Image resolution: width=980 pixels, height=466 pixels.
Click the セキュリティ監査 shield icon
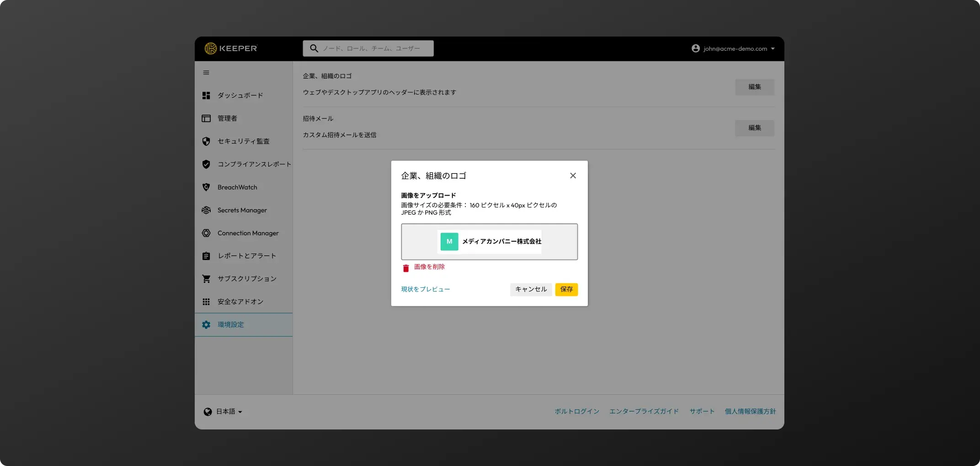206,141
